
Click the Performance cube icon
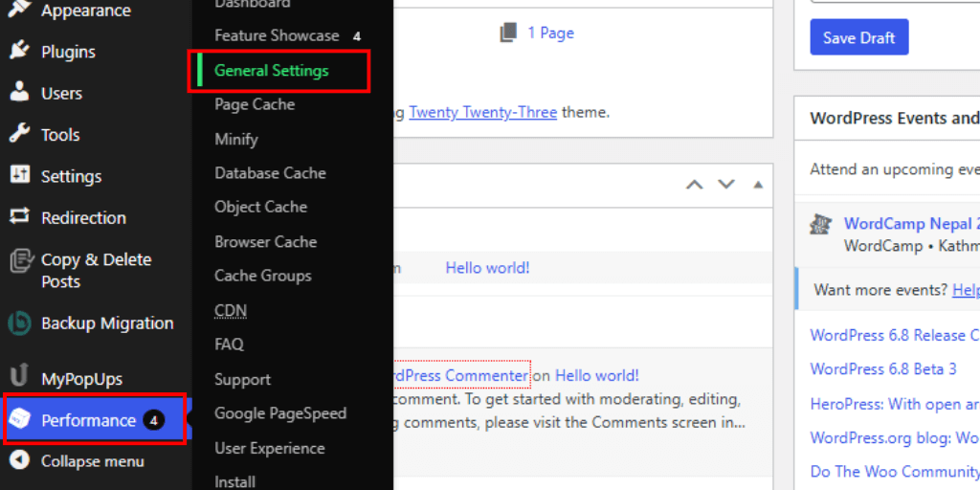[19, 420]
